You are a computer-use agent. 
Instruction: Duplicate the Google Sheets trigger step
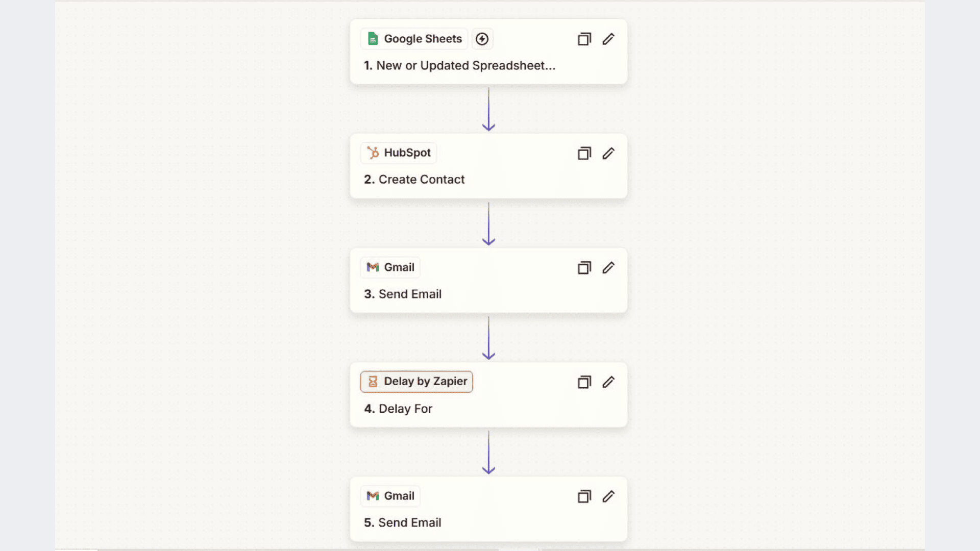(584, 39)
